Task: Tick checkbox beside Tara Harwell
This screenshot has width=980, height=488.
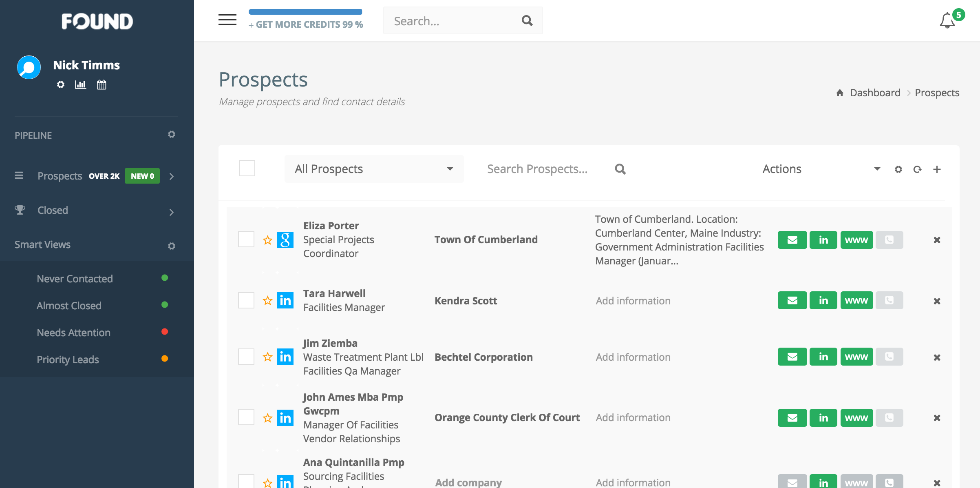Action: pos(246,301)
